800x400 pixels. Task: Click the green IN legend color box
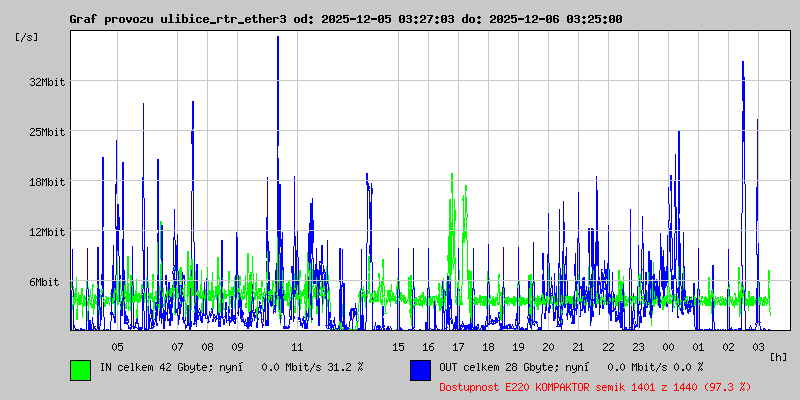(x=80, y=369)
